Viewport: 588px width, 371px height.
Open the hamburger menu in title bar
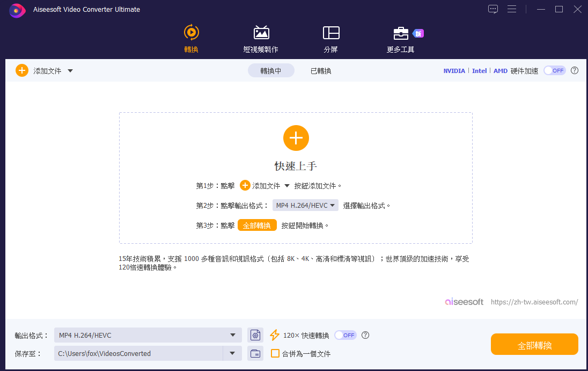[x=512, y=9]
